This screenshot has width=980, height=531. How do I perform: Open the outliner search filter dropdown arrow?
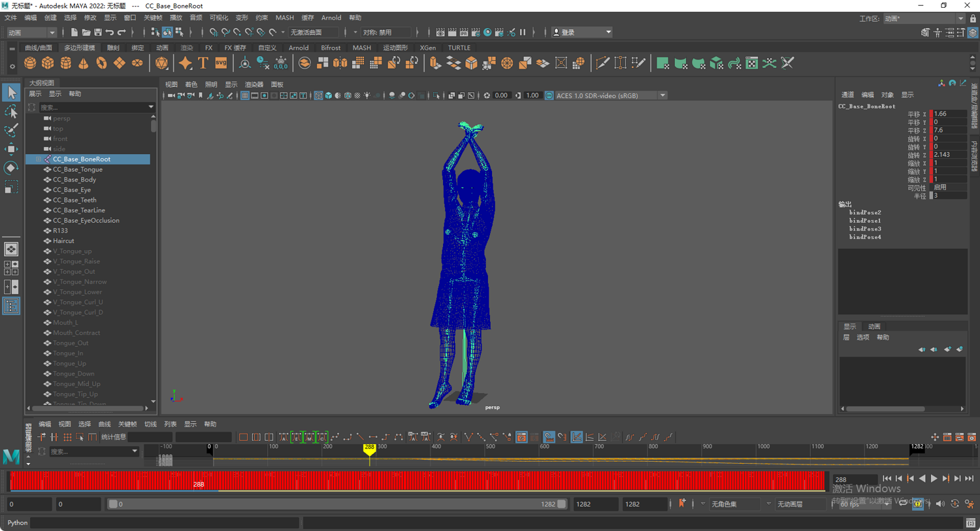pyautogui.click(x=151, y=107)
